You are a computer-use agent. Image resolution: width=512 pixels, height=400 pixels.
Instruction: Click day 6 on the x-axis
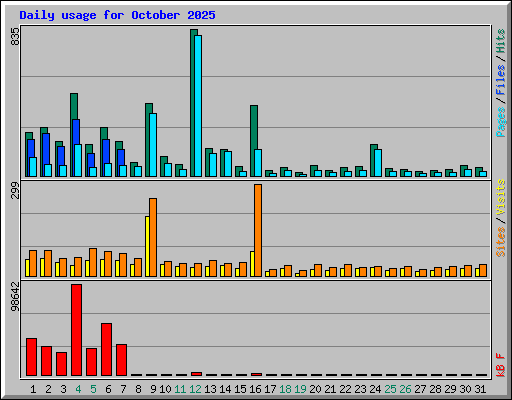point(108,389)
